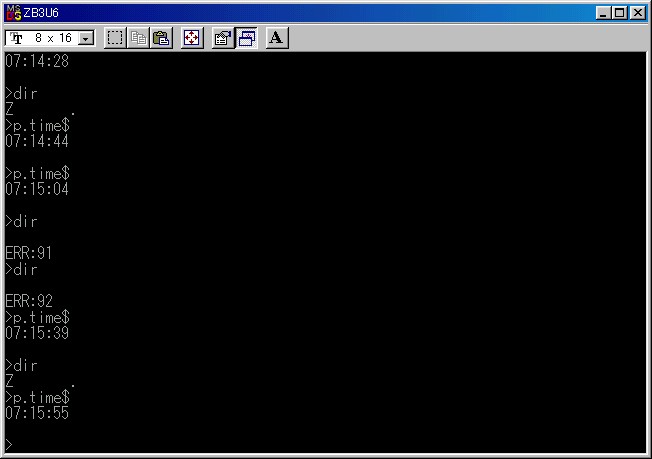Toggle the Background toolbar button
The height and width of the screenshot is (459, 652).
point(246,38)
